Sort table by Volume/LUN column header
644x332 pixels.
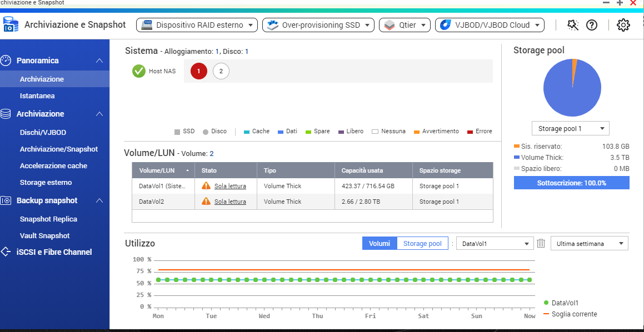click(x=163, y=170)
